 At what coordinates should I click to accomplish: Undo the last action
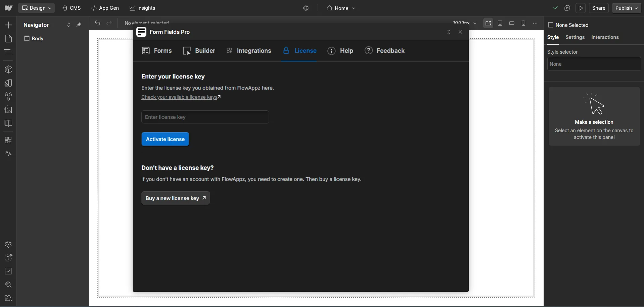pyautogui.click(x=97, y=23)
